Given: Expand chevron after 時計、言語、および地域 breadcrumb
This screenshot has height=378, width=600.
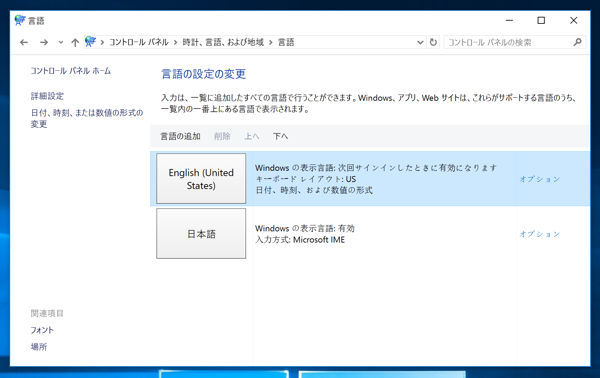Looking at the screenshot, I should [271, 42].
